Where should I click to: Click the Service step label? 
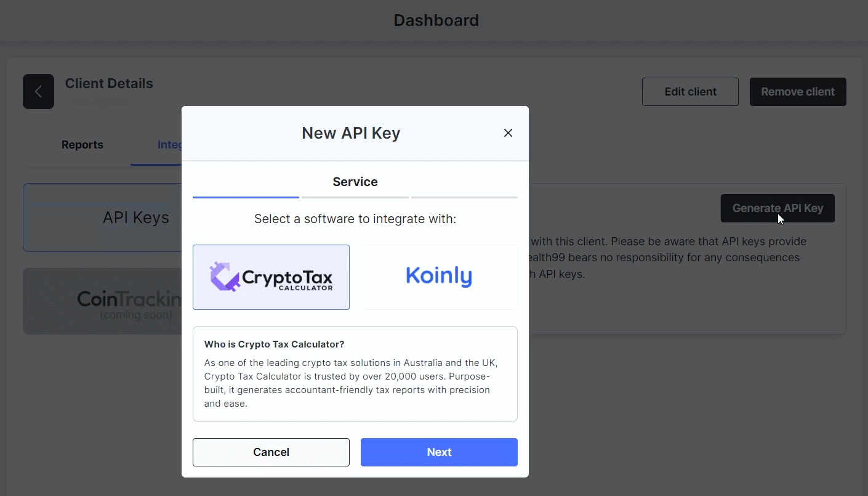355,182
